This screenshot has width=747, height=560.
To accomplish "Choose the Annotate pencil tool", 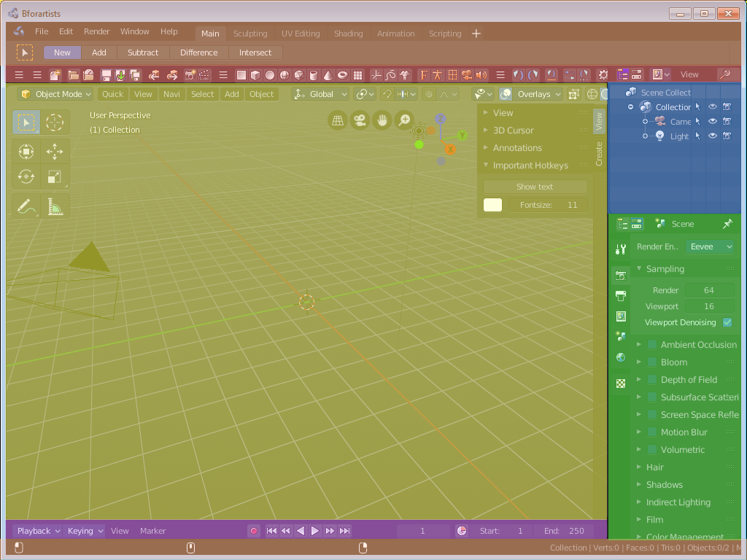I will tap(26, 206).
